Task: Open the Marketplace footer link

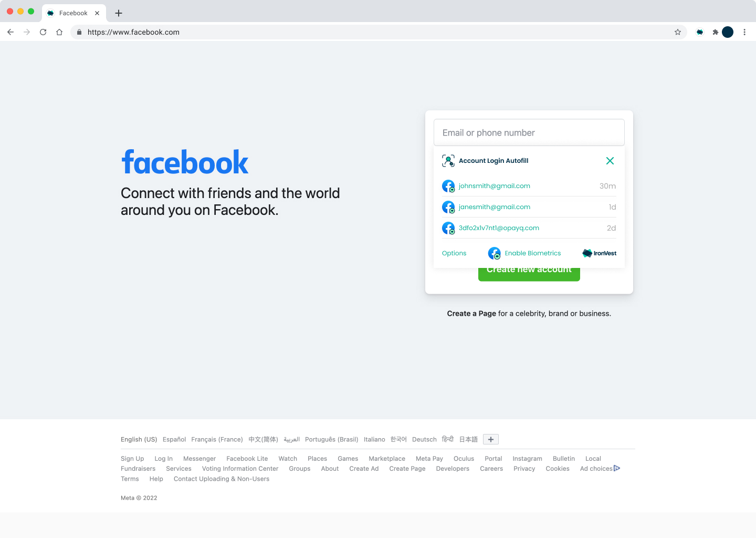Action: pos(387,459)
